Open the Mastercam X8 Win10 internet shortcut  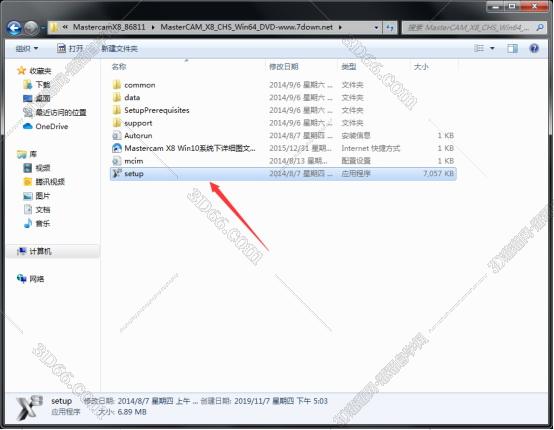[x=283, y=148]
